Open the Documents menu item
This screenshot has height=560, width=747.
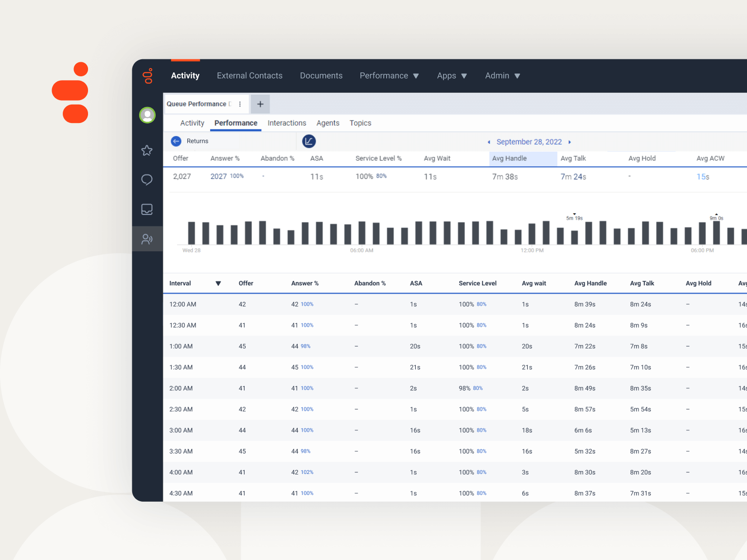(321, 76)
